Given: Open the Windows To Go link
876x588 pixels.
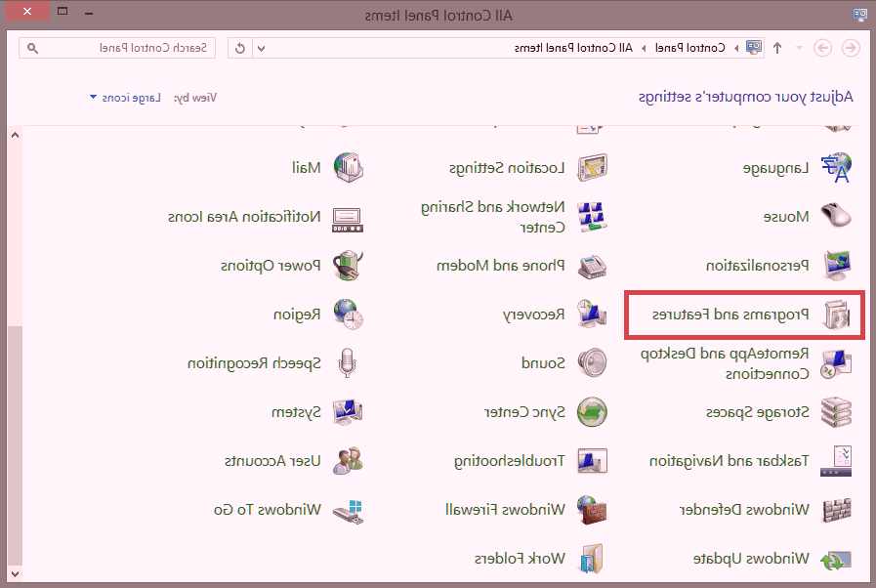Looking at the screenshot, I should 268,510.
